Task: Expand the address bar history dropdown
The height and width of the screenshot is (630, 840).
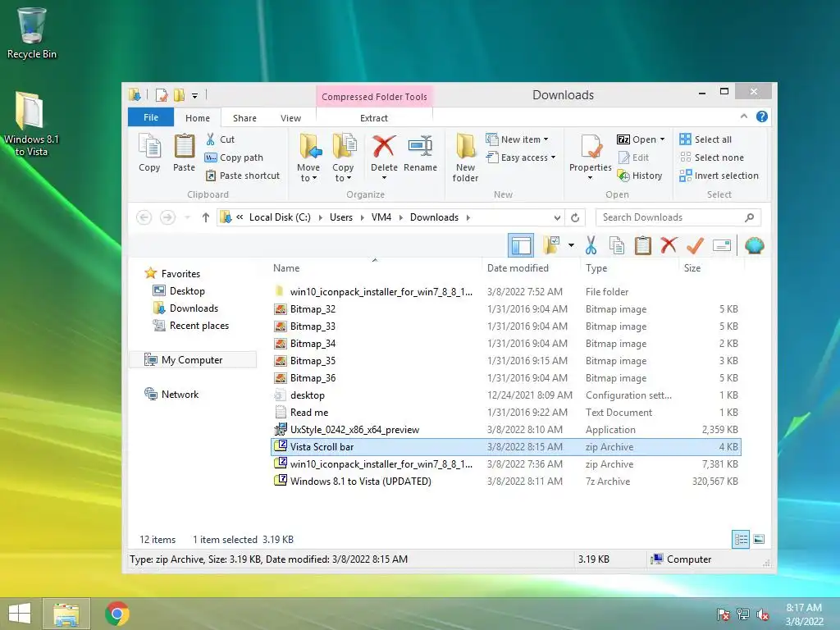Action: pyautogui.click(x=557, y=217)
